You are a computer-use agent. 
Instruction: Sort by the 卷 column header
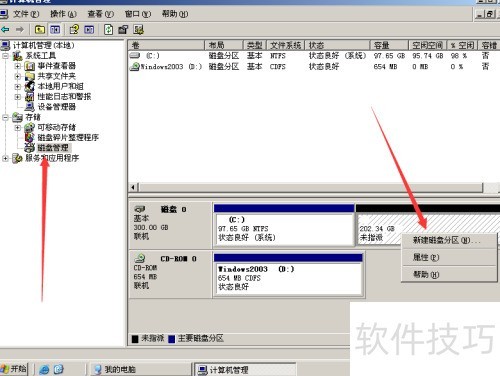click(166, 45)
